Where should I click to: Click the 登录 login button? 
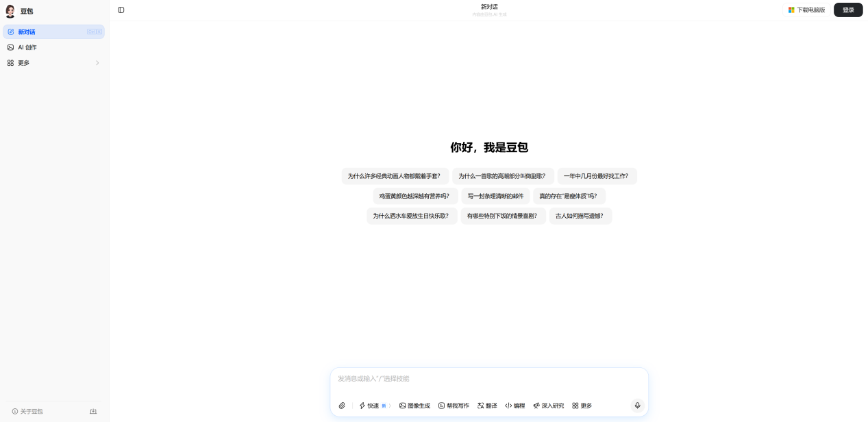click(x=848, y=10)
